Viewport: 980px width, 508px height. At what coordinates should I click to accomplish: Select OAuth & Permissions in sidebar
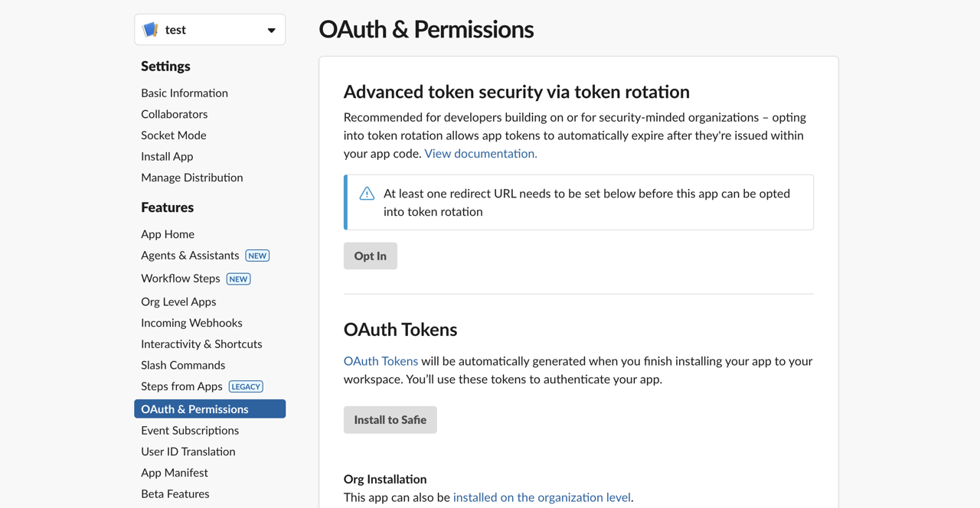pos(210,409)
